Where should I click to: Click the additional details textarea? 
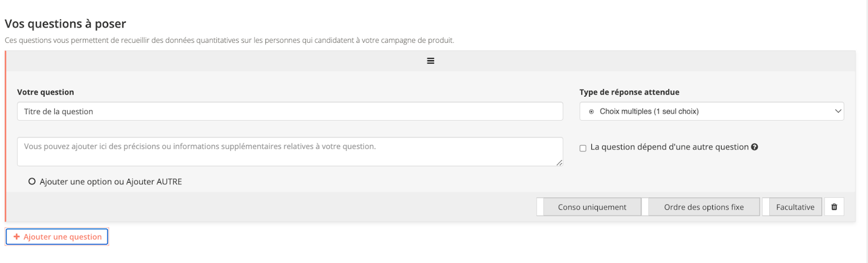[x=290, y=152]
